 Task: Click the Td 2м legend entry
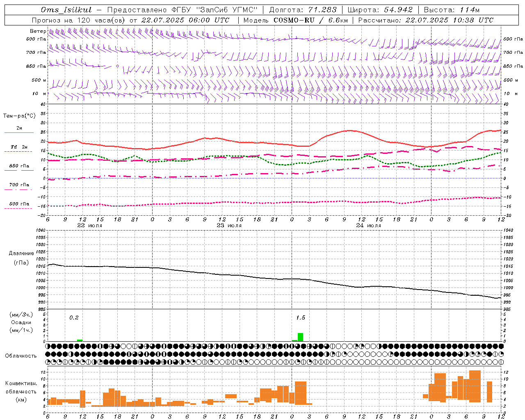point(19,147)
